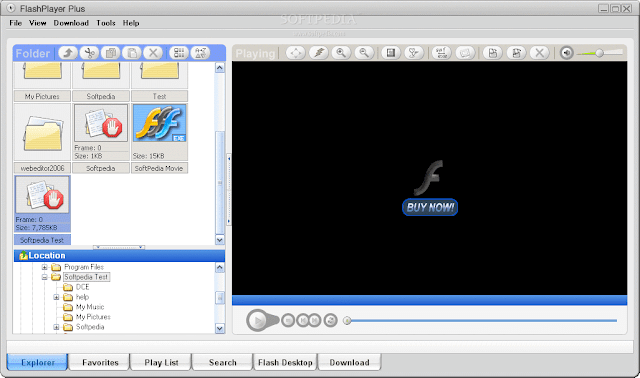Switch to the Download tab at bottom
This screenshot has width=640, height=378.
click(349, 362)
